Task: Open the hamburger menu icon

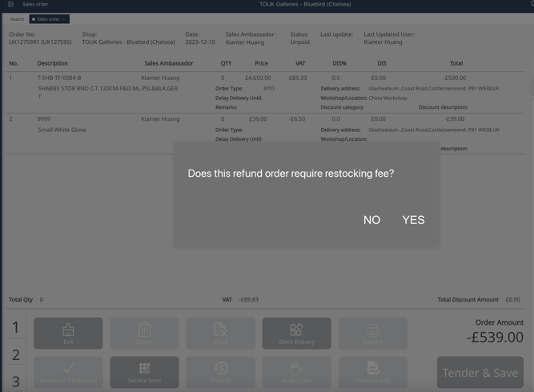Action: click(x=10, y=5)
